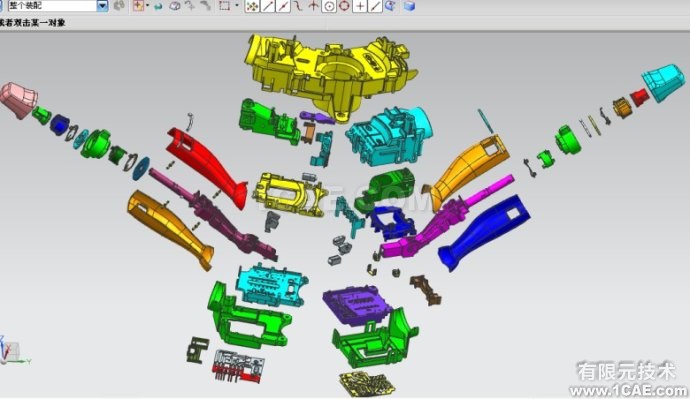
Task: Click the plus-marked selection filter icon
Action: (x=139, y=6)
